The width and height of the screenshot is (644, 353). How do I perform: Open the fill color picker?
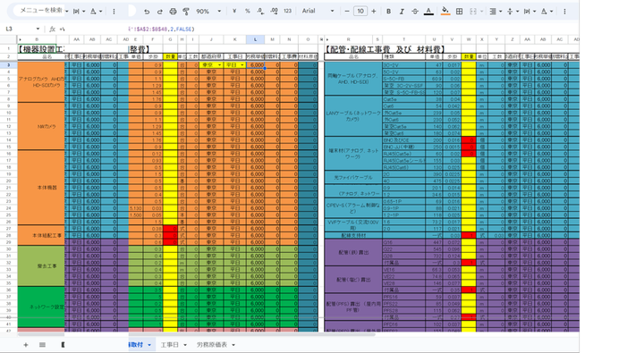445,12
